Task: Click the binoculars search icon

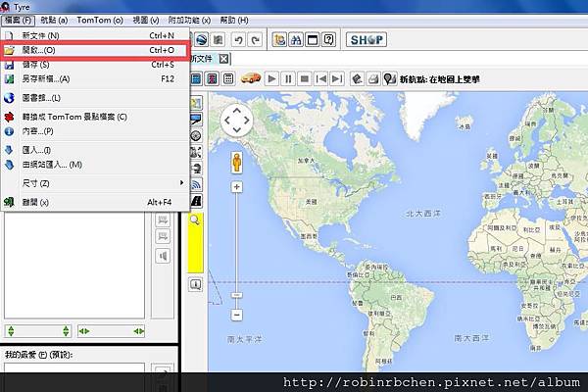Action: pos(296,39)
